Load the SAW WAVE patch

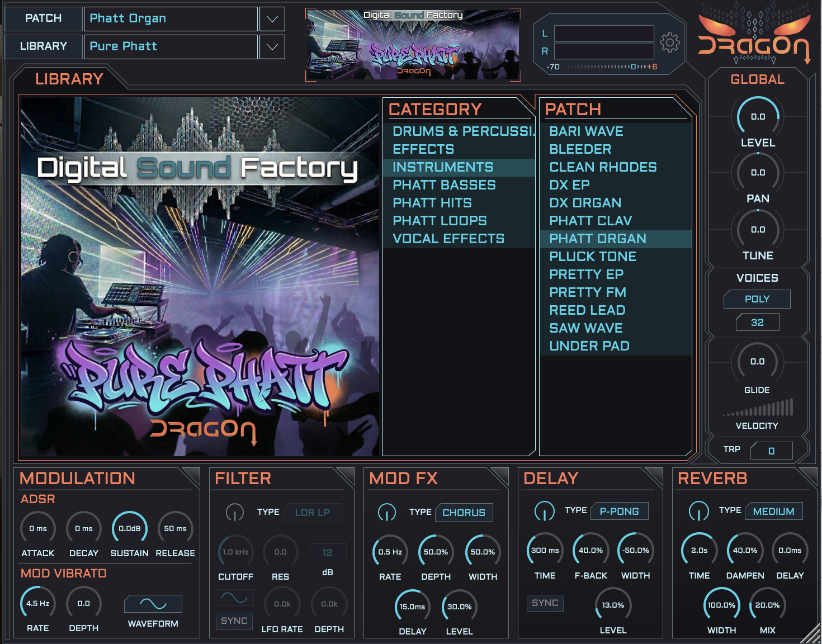616,328
